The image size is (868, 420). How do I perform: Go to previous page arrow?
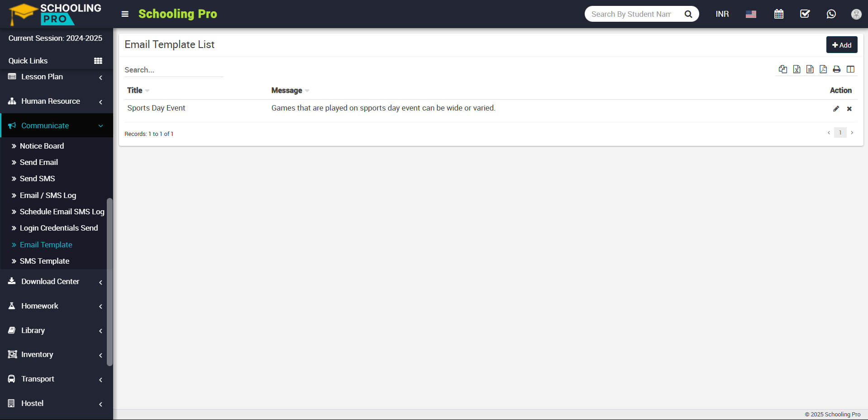tap(829, 133)
